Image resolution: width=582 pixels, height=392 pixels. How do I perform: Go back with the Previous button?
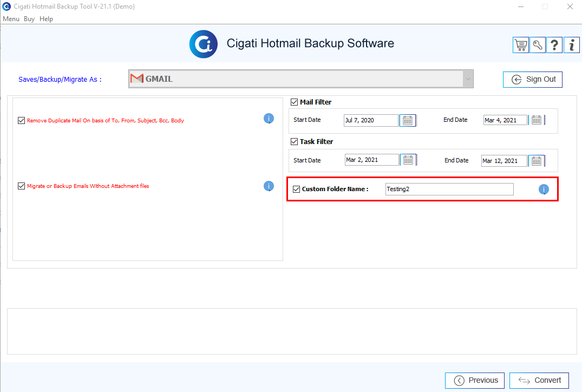pos(475,381)
